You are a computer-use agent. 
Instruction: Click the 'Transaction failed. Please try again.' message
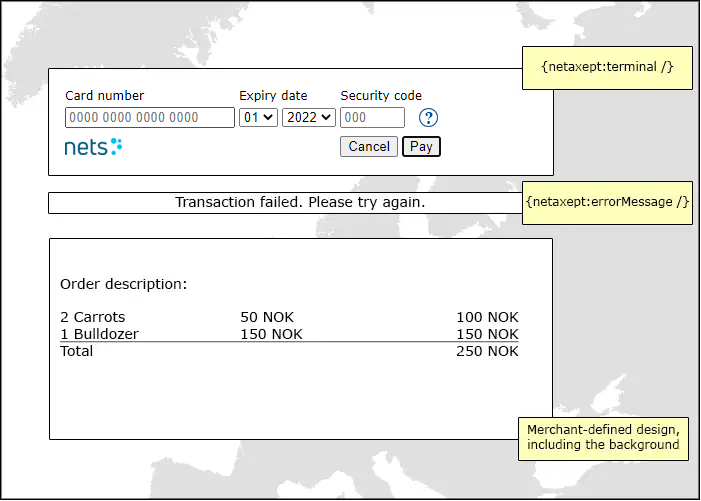coord(300,202)
